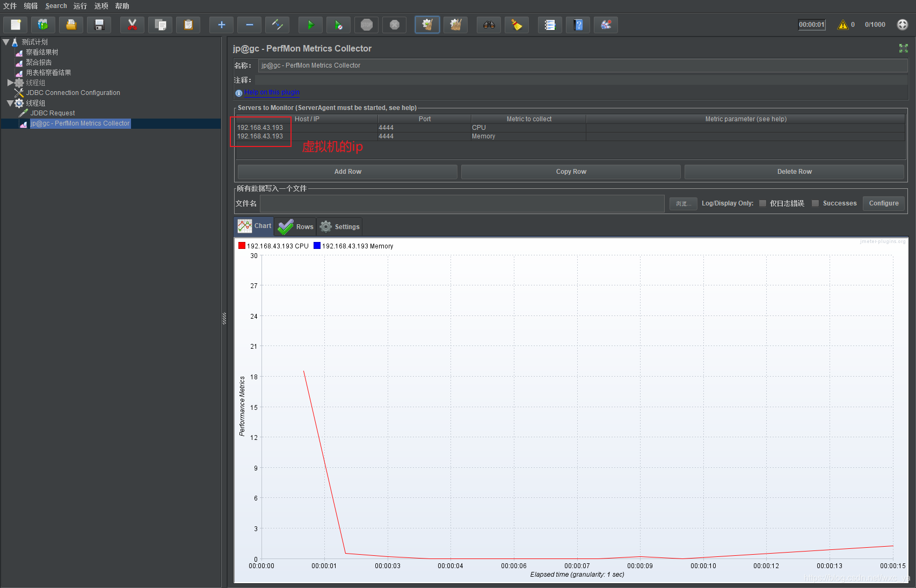Click the Host / IP column header

(x=307, y=119)
